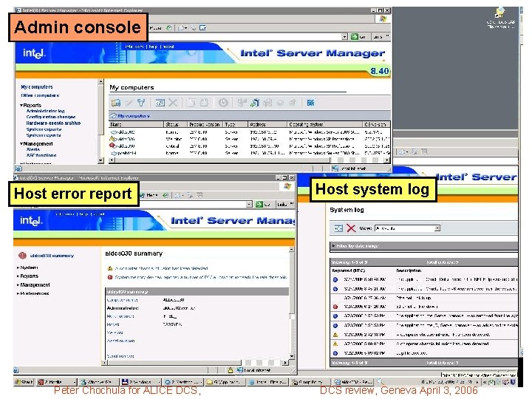Click admin console sidebar scroll-down arrow
532x399 pixels.
(x=100, y=160)
